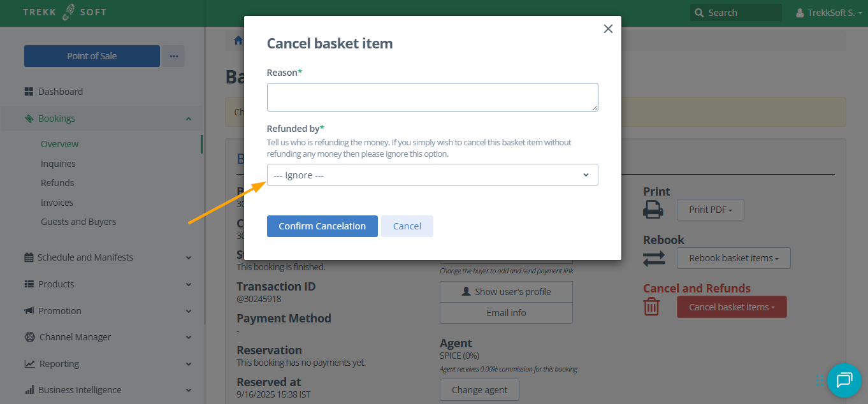
Task: Click the rebook arrows icon
Action: coord(654,258)
